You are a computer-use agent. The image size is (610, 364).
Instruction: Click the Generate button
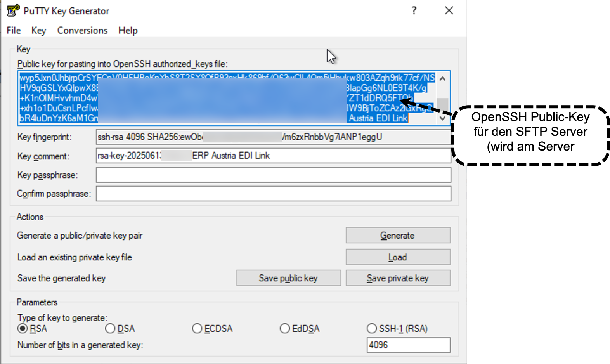click(x=398, y=235)
